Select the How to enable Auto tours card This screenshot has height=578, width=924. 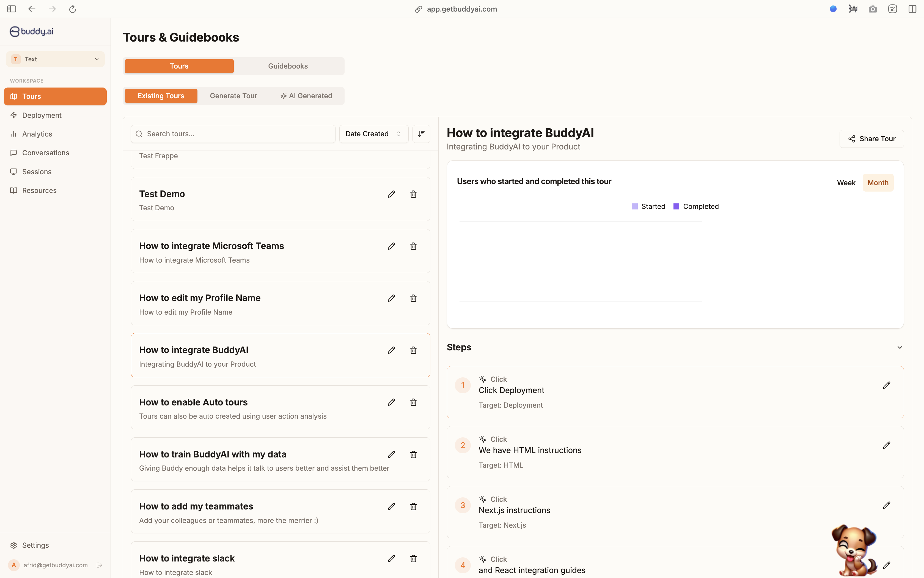tap(280, 408)
